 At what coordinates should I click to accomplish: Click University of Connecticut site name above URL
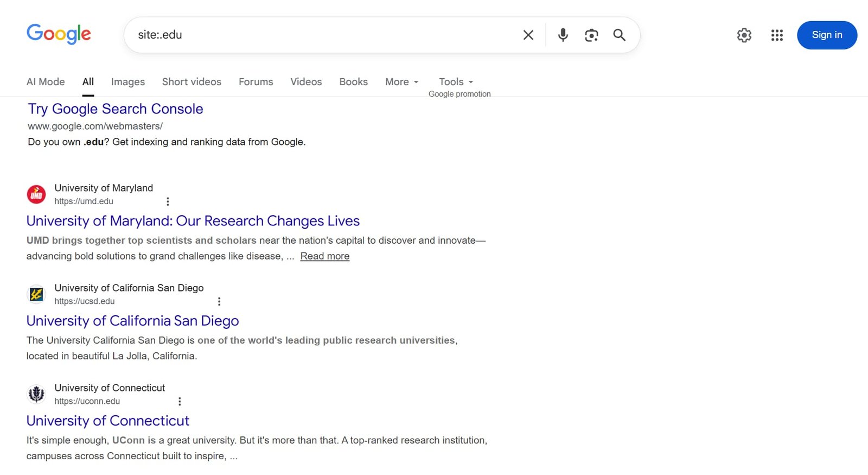(110, 388)
